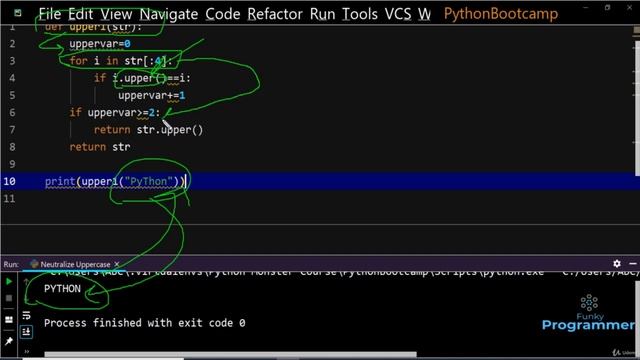Click the PYTHON output text in console
This screenshot has height=360, width=640.
62,289
